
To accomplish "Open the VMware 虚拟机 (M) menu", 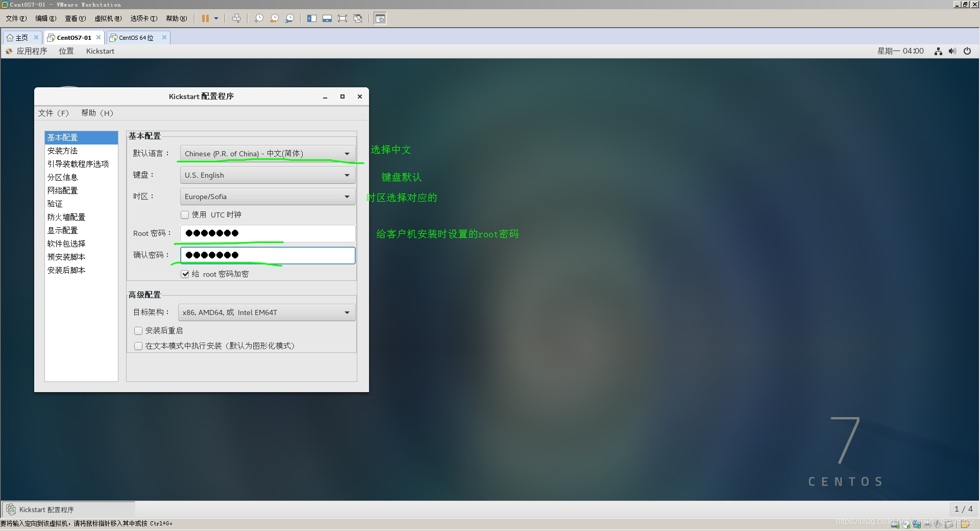I will click(x=108, y=18).
